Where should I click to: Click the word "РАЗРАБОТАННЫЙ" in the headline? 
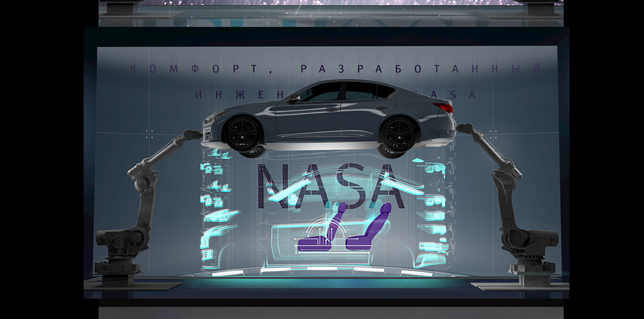click(x=421, y=69)
